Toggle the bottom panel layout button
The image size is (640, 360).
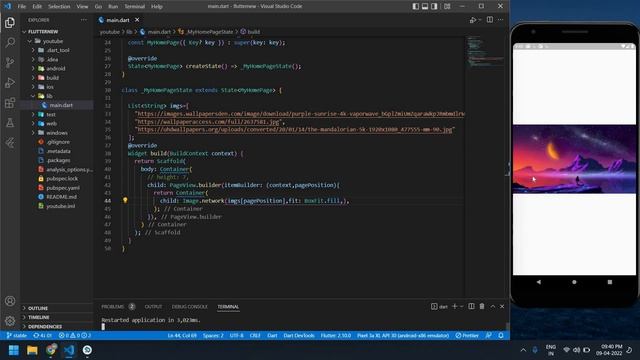pos(425,6)
